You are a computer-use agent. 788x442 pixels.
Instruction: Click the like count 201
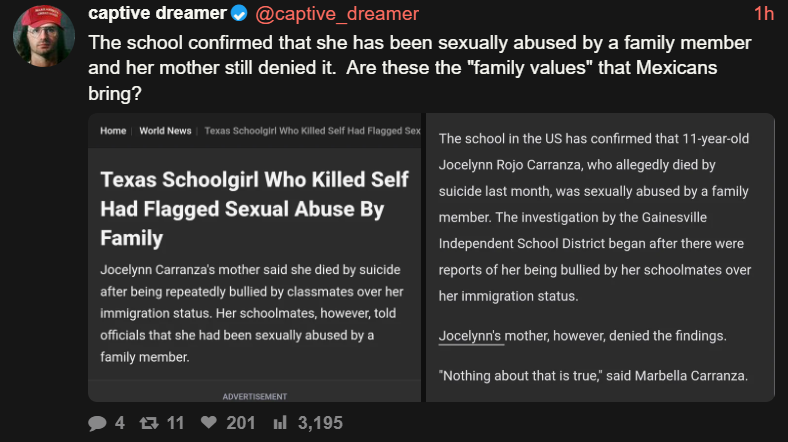click(x=241, y=423)
